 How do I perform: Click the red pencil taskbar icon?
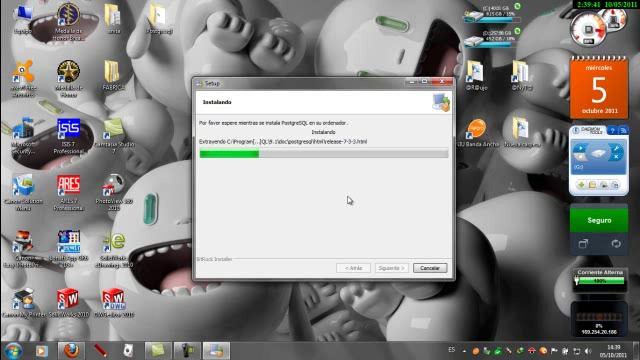(x=100, y=351)
